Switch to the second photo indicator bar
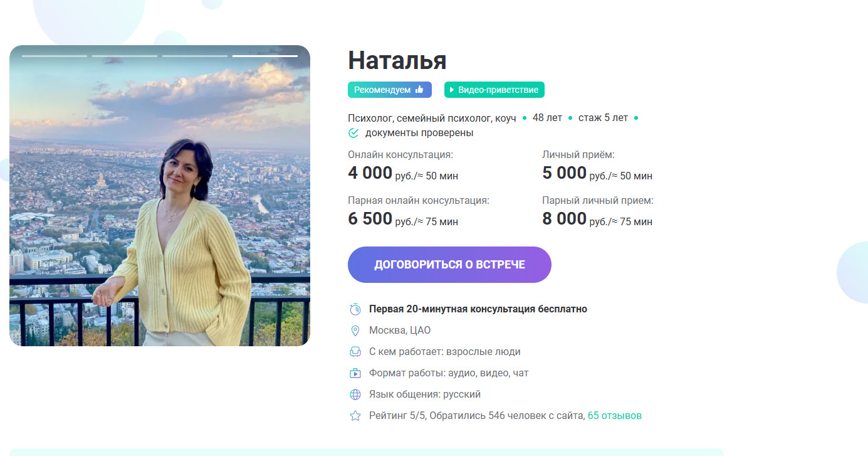 point(125,56)
